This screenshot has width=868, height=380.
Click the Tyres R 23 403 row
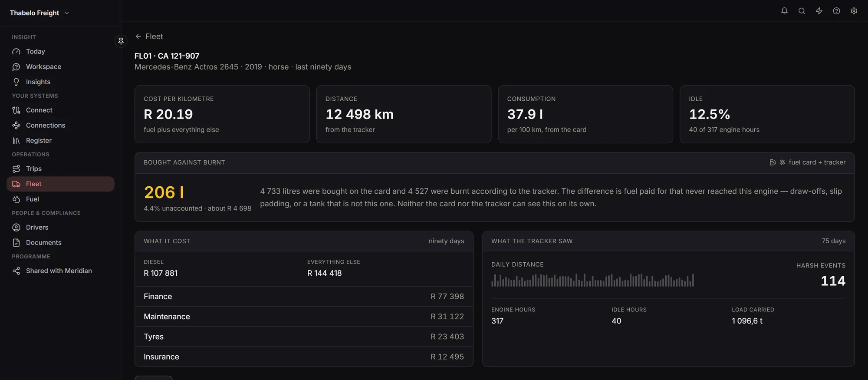304,337
